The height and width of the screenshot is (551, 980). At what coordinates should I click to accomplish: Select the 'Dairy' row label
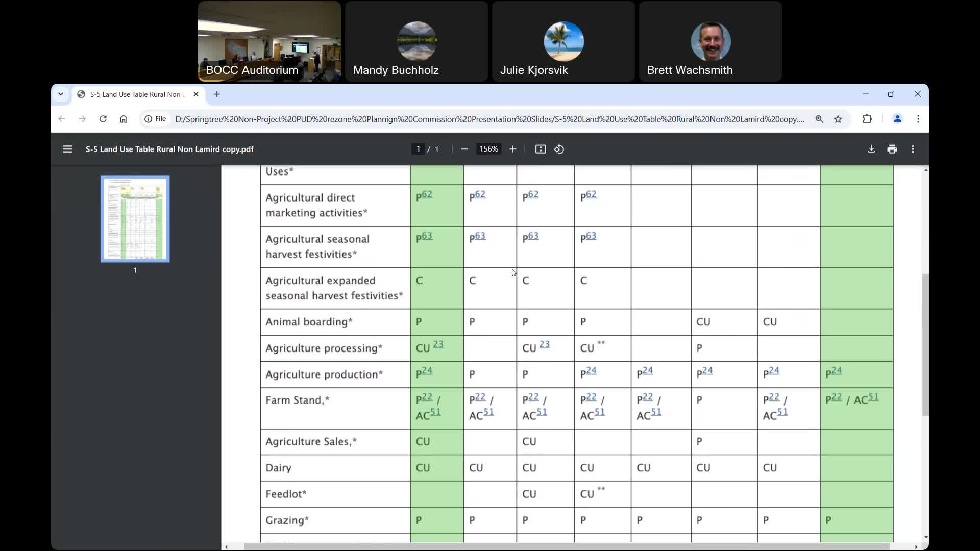(x=278, y=468)
